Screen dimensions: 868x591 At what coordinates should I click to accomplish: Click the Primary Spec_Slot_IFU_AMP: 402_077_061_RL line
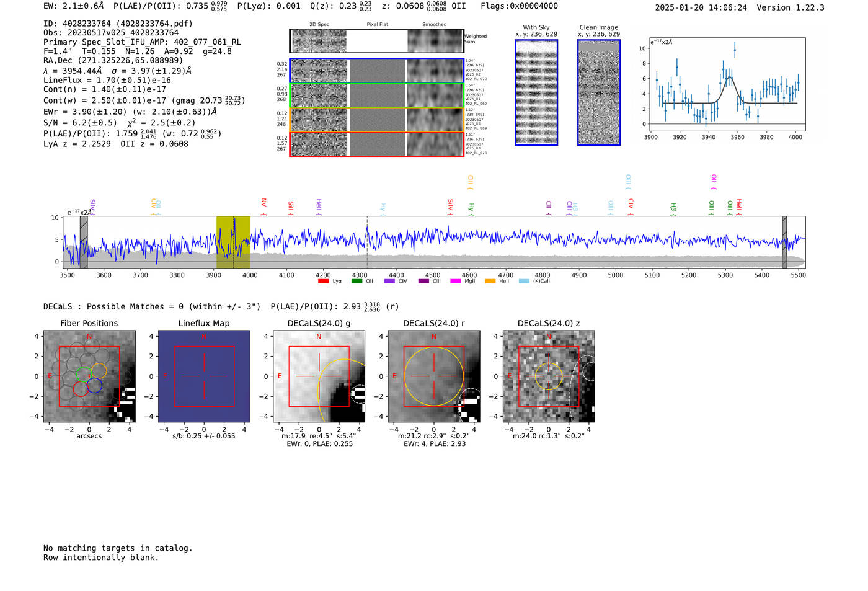143,42
